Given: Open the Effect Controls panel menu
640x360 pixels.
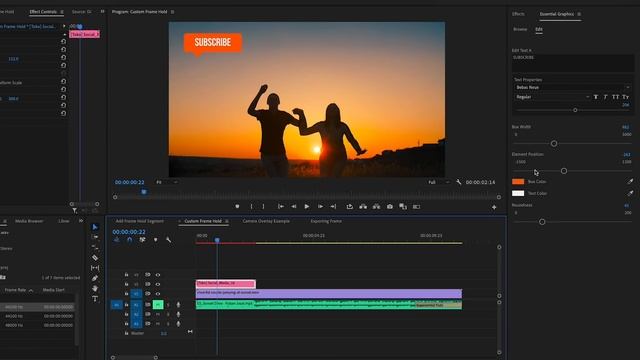Looking at the screenshot, I should coord(62,12).
